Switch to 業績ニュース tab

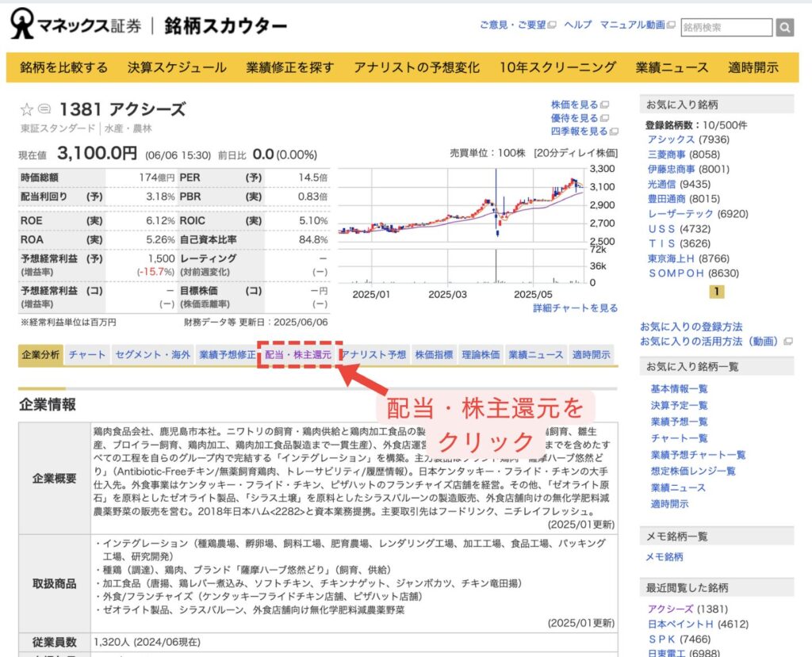pos(536,354)
